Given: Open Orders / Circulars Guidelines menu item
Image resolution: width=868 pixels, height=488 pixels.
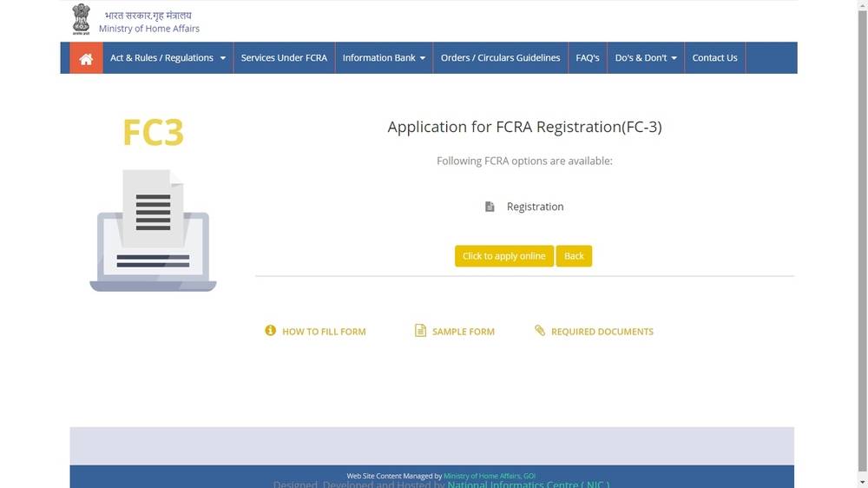Looking at the screenshot, I should (x=501, y=58).
